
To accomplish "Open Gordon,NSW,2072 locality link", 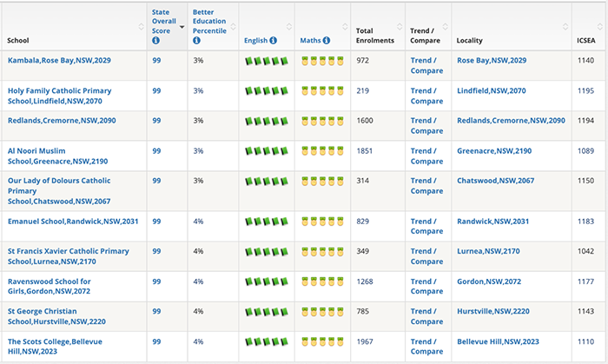I will [489, 281].
